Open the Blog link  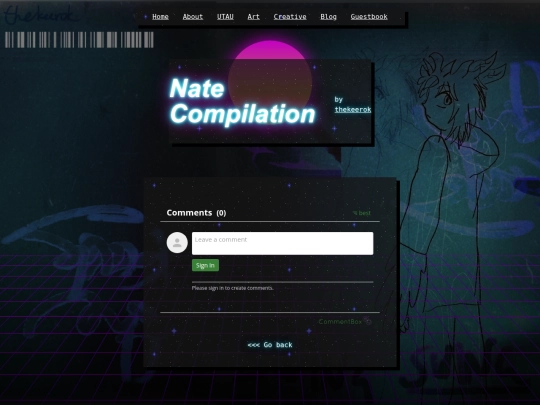[x=328, y=17]
